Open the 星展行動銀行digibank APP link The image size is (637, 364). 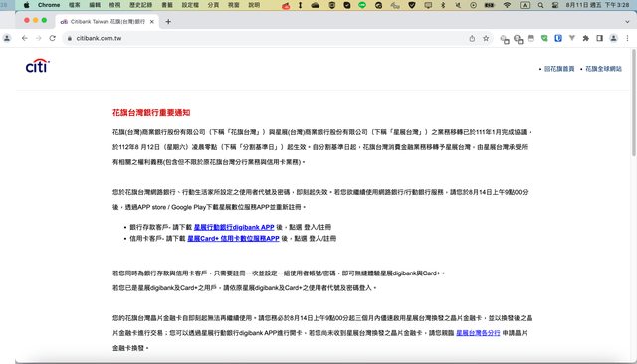234,227
